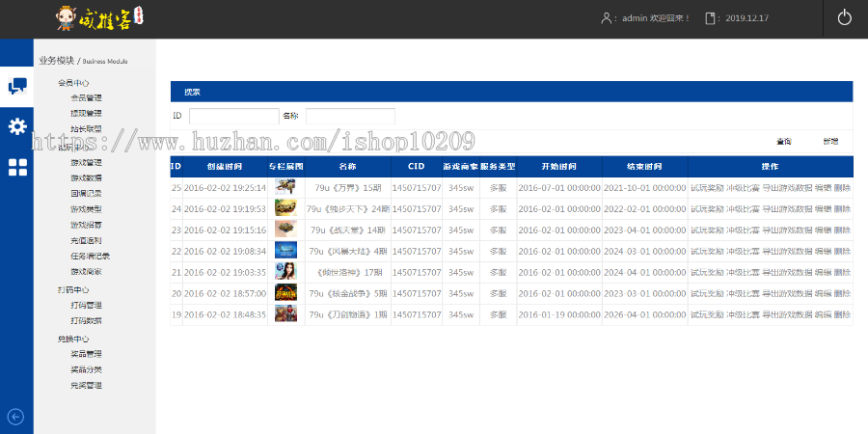Image resolution: width=868 pixels, height=434 pixels.
Task: Click the admin user profile icon
Action: click(606, 18)
